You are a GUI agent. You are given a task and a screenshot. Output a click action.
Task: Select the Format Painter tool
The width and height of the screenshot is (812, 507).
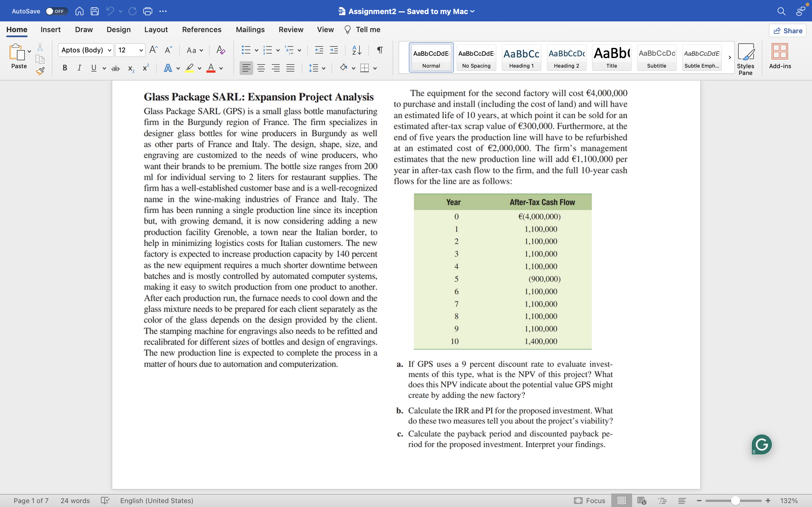[40, 71]
